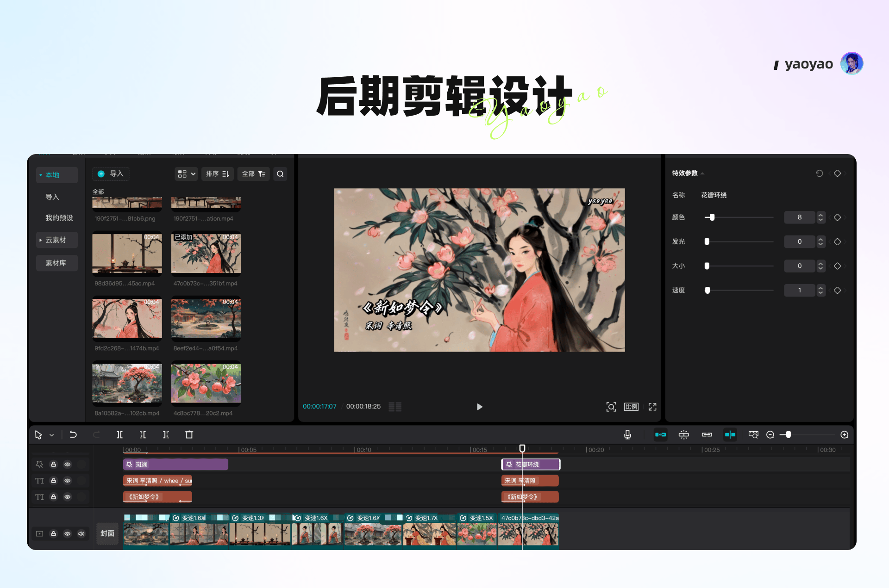Click the search icon in media panel
Screen dimensions: 889x588
280,174
